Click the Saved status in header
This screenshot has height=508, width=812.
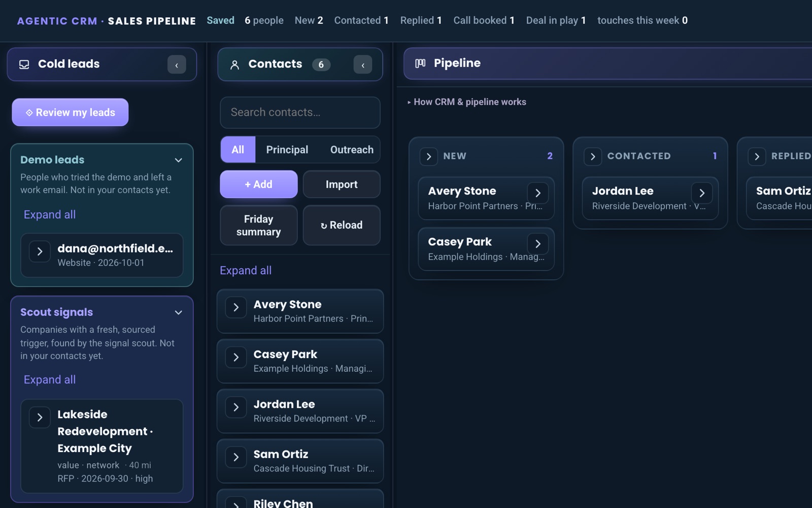[x=220, y=20]
